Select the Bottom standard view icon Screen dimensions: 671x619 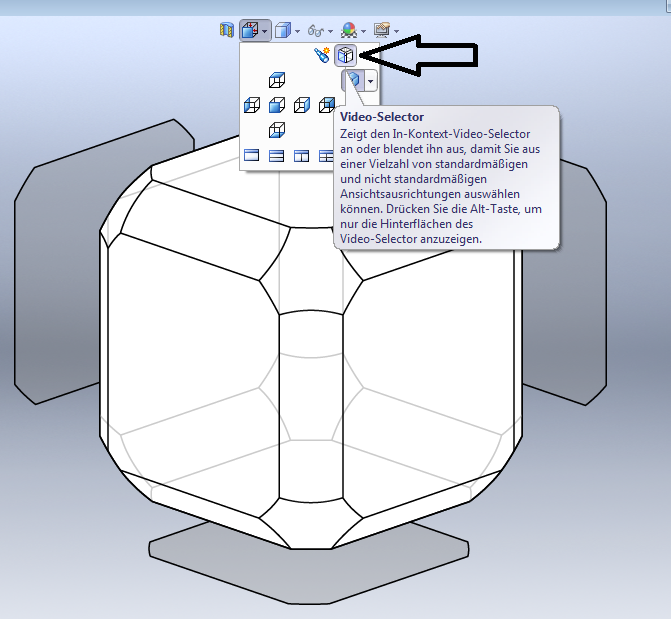tap(277, 130)
